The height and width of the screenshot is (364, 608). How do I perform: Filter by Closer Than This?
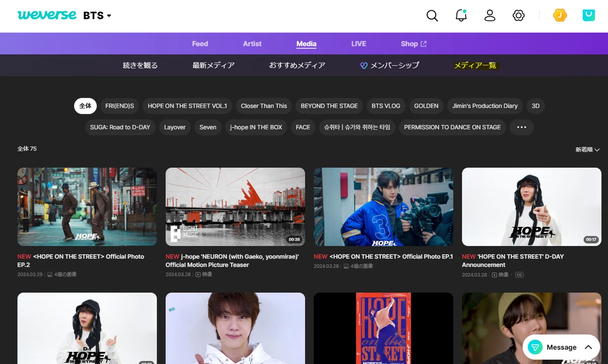point(264,106)
